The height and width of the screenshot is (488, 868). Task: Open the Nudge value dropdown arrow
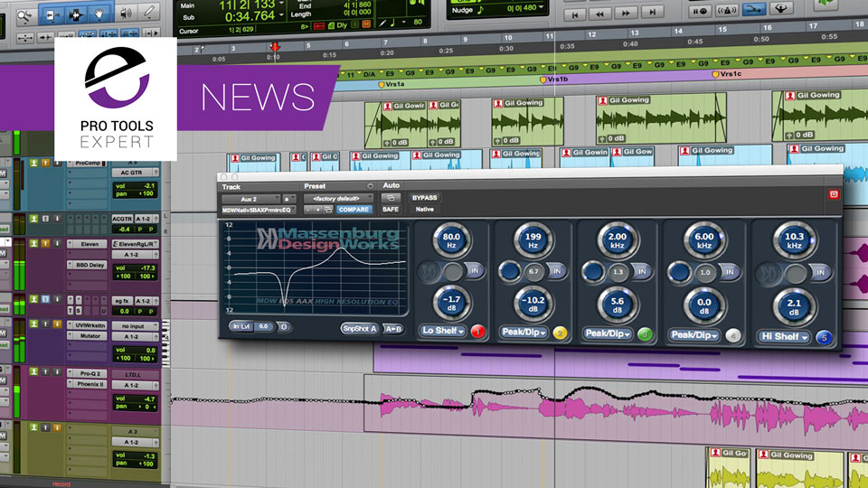point(542,8)
